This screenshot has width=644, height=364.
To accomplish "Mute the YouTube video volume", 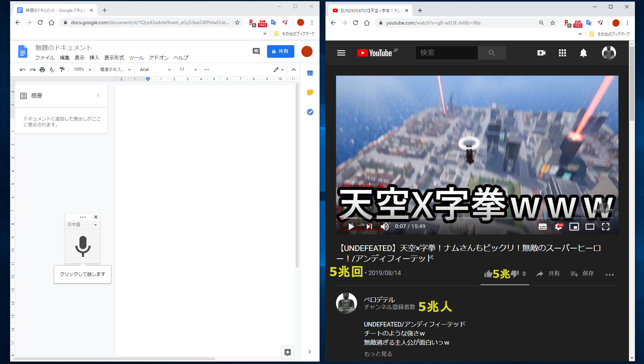I will [x=385, y=226].
